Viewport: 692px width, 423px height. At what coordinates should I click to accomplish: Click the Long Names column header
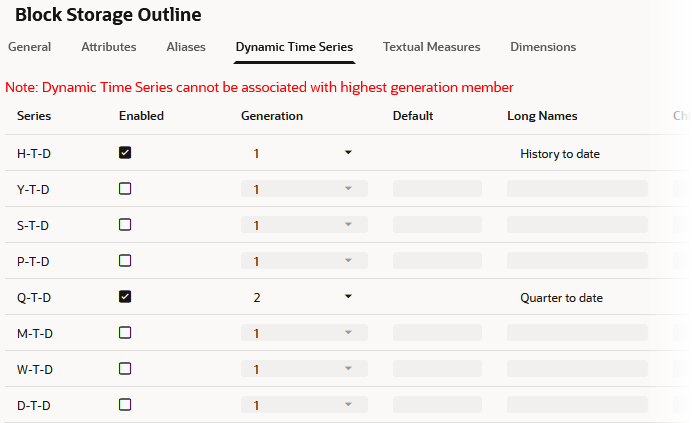pos(542,116)
